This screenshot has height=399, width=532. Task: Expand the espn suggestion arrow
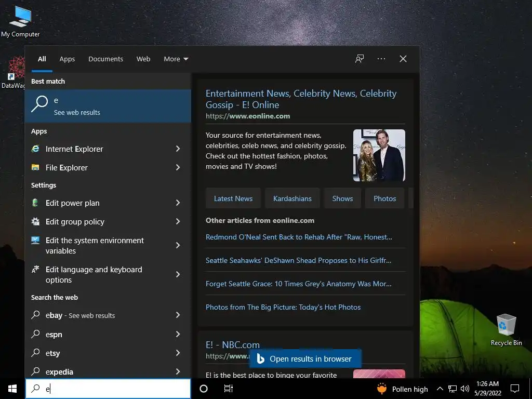click(178, 334)
